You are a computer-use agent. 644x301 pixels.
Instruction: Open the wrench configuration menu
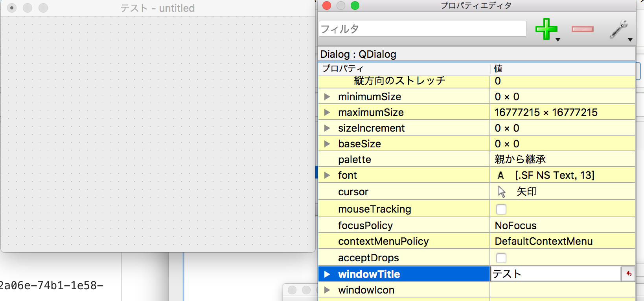pyautogui.click(x=618, y=29)
